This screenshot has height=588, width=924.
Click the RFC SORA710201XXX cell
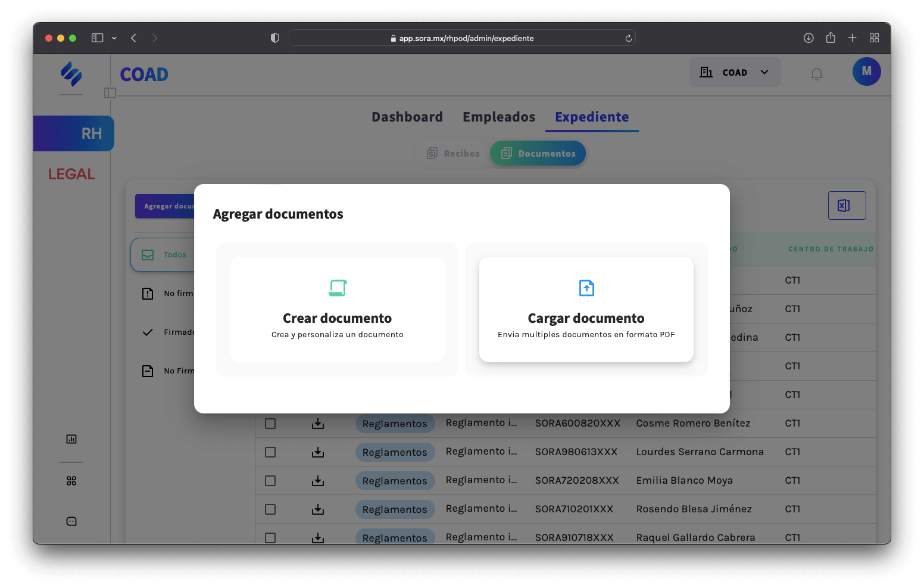[x=574, y=509]
